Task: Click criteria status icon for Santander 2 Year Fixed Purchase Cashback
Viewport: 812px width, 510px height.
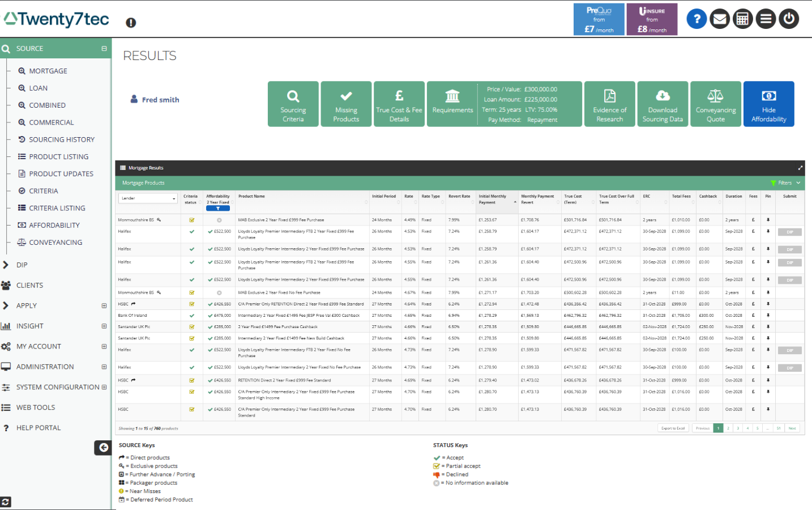Action: point(192,327)
